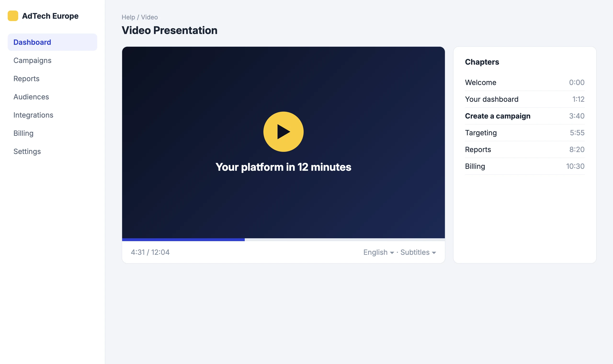Click the blue played portion of progress bar

183,240
